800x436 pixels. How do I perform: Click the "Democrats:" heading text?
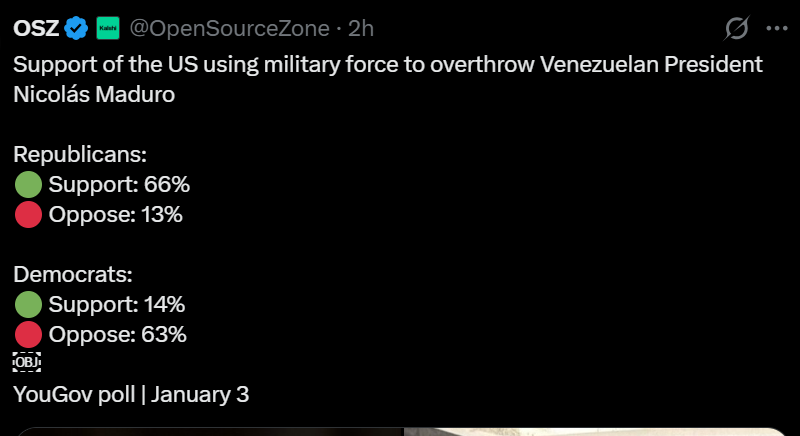click(x=73, y=275)
